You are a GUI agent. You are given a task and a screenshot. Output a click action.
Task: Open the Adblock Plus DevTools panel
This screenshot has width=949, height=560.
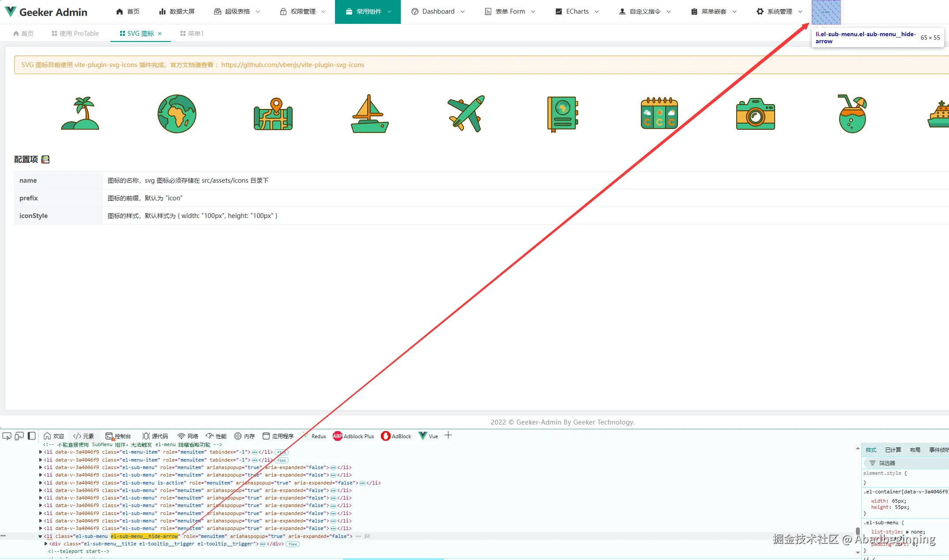[x=354, y=436]
